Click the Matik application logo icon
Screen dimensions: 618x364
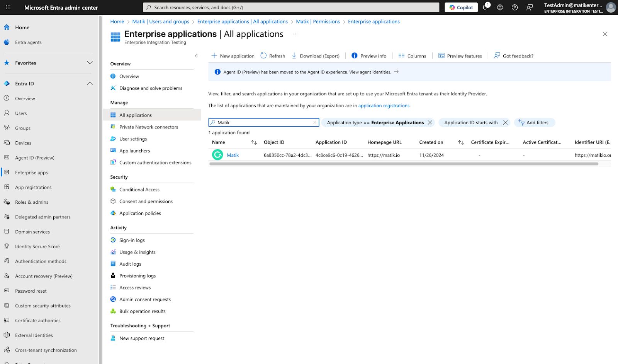point(217,155)
